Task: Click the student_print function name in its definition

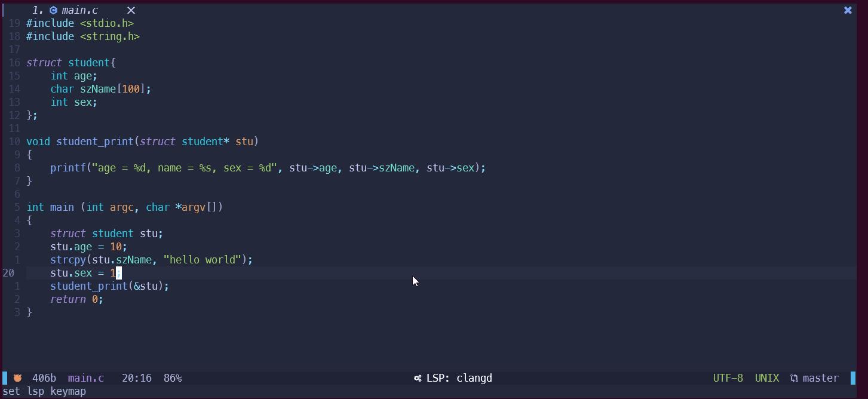Action: point(95,142)
